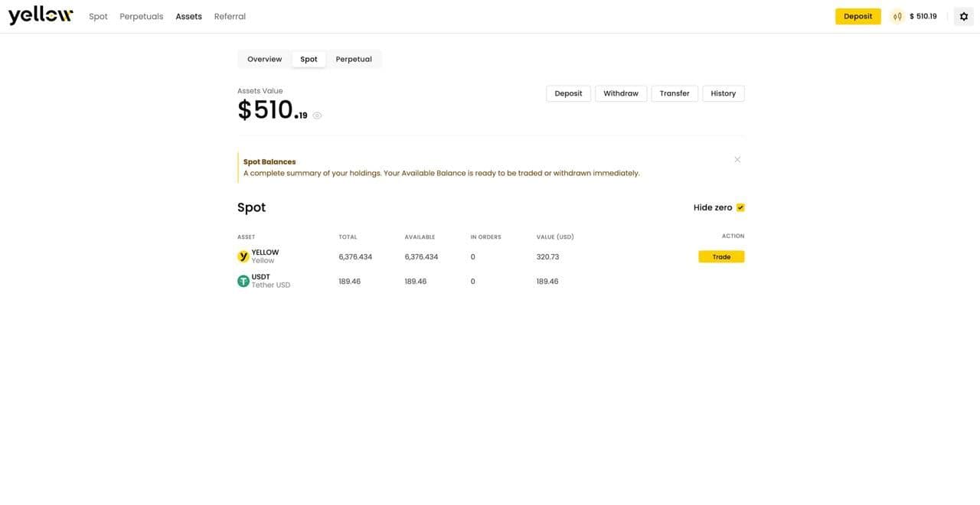Click the Yellow logo in the header
The height and width of the screenshot is (505, 980).
tap(41, 15)
